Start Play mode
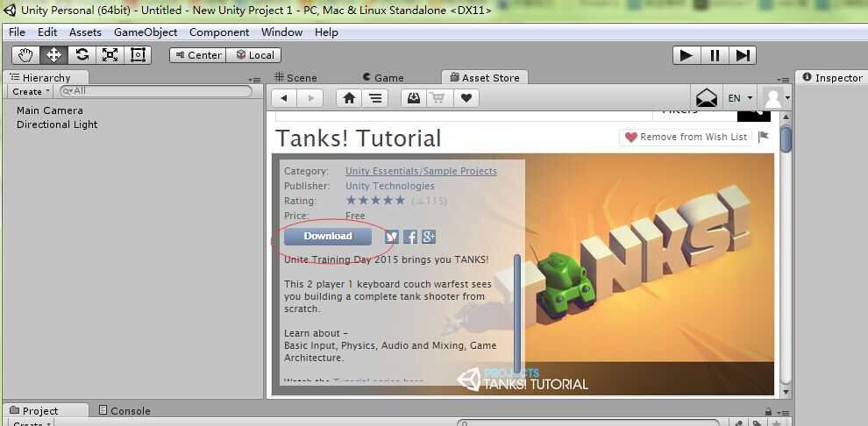Screen dimensions: 868x426 (x=687, y=55)
